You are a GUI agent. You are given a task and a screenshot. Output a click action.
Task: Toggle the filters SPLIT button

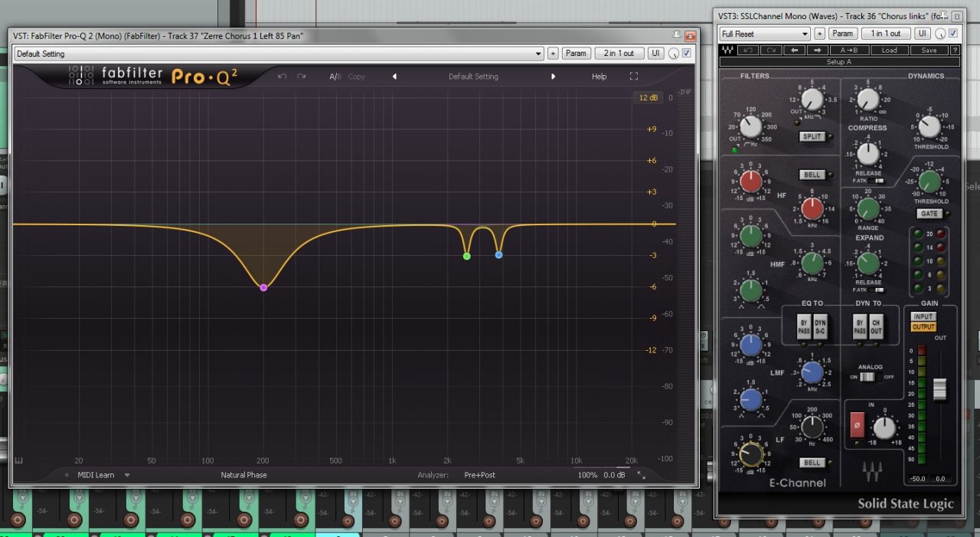coord(811,136)
